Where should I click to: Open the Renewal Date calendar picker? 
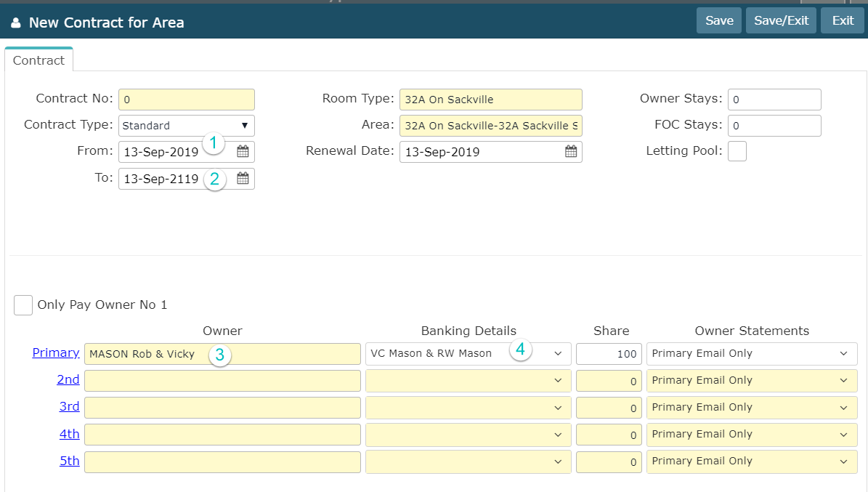click(x=571, y=152)
